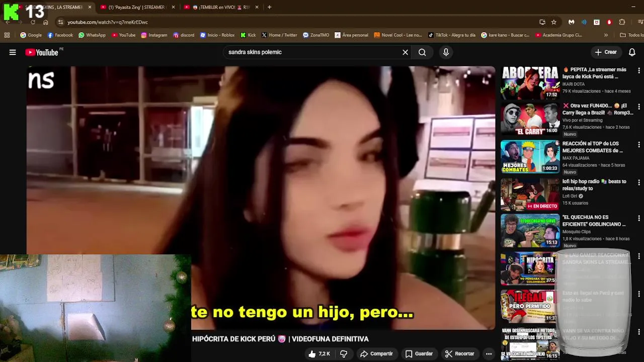The width and height of the screenshot is (644, 362).
Task: Open a new browser tab
Action: coord(269,7)
